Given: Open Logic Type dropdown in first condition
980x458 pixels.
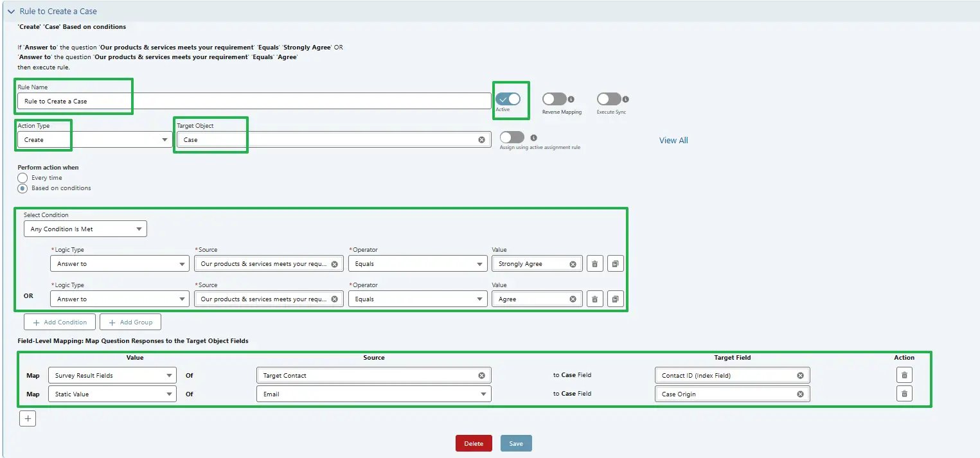Looking at the screenshot, I should pos(120,263).
